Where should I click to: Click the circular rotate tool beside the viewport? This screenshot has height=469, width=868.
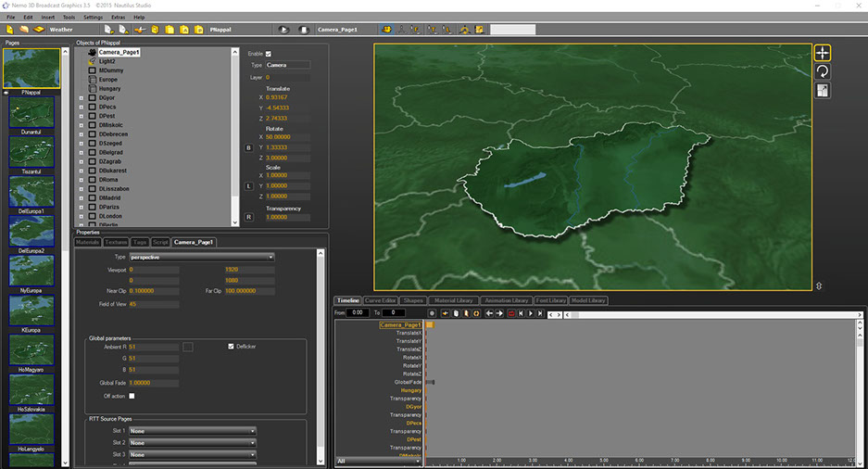pyautogui.click(x=822, y=71)
